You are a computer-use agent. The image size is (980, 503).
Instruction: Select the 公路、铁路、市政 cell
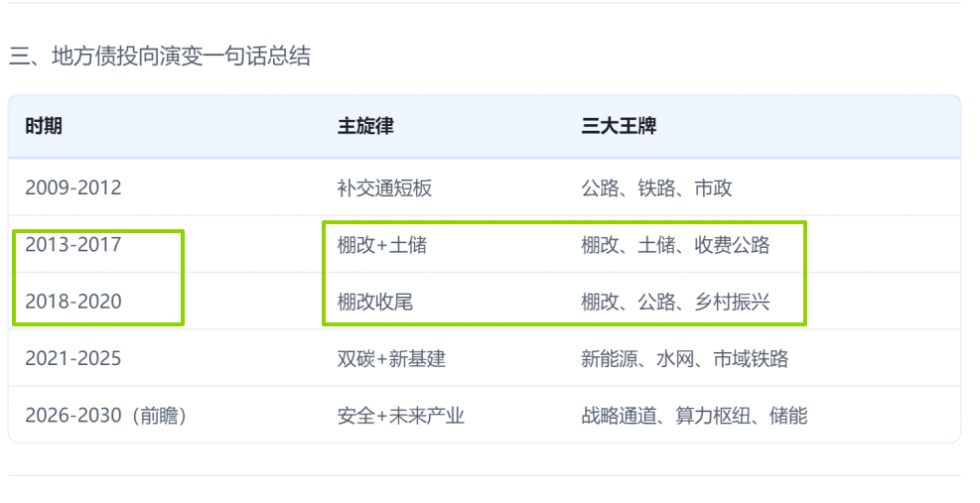pos(656,188)
